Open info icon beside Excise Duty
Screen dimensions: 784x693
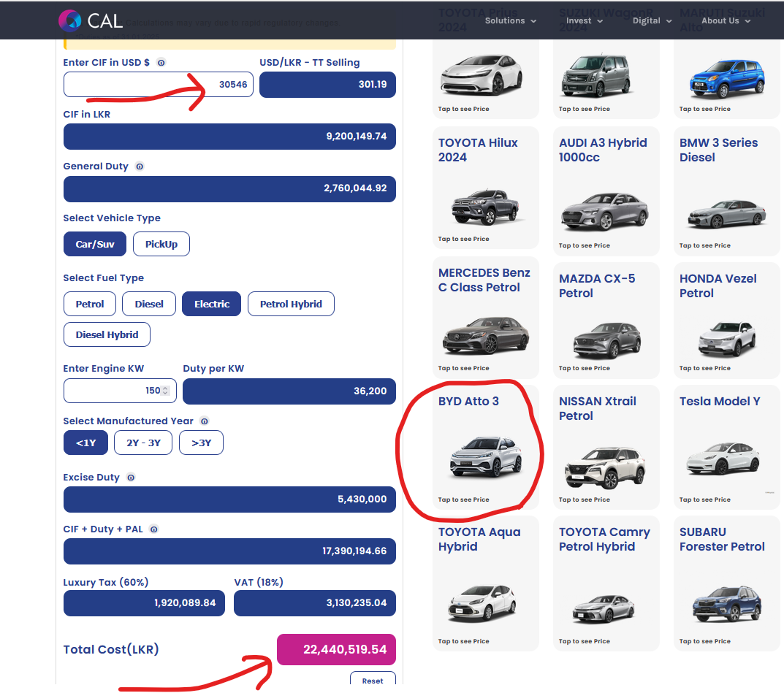click(131, 478)
